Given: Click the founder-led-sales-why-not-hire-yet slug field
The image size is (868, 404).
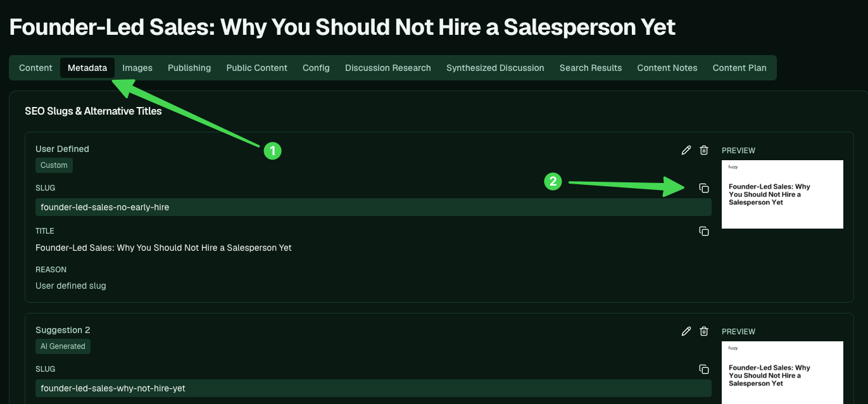Looking at the screenshot, I should (x=374, y=388).
